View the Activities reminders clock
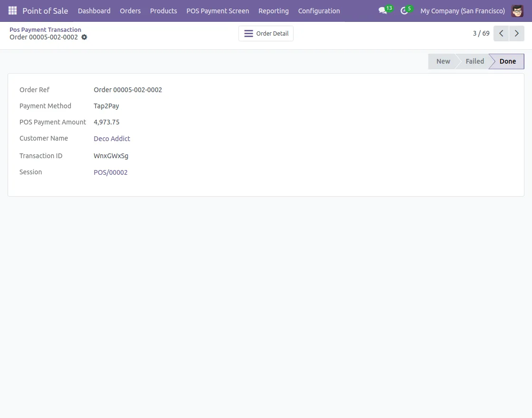 click(404, 10)
